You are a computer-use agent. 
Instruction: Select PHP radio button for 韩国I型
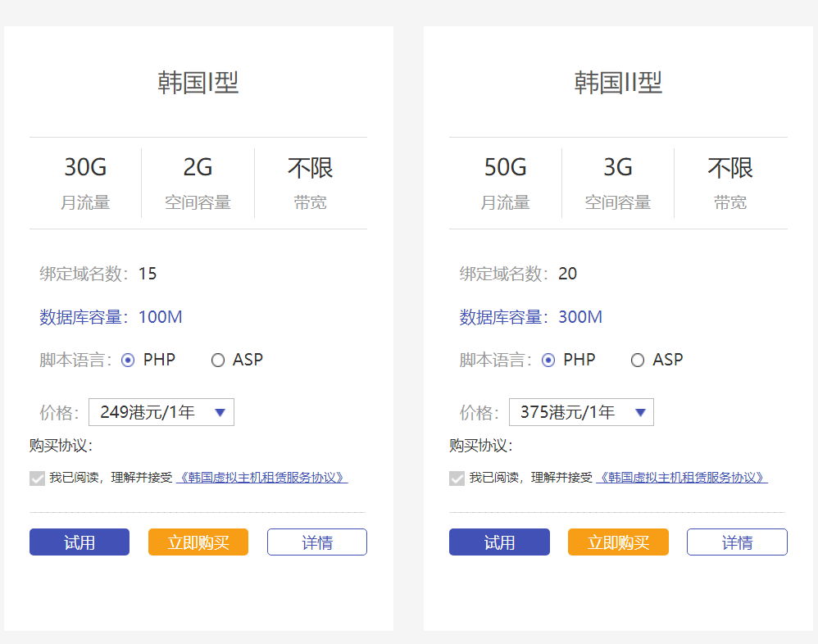tap(128, 361)
